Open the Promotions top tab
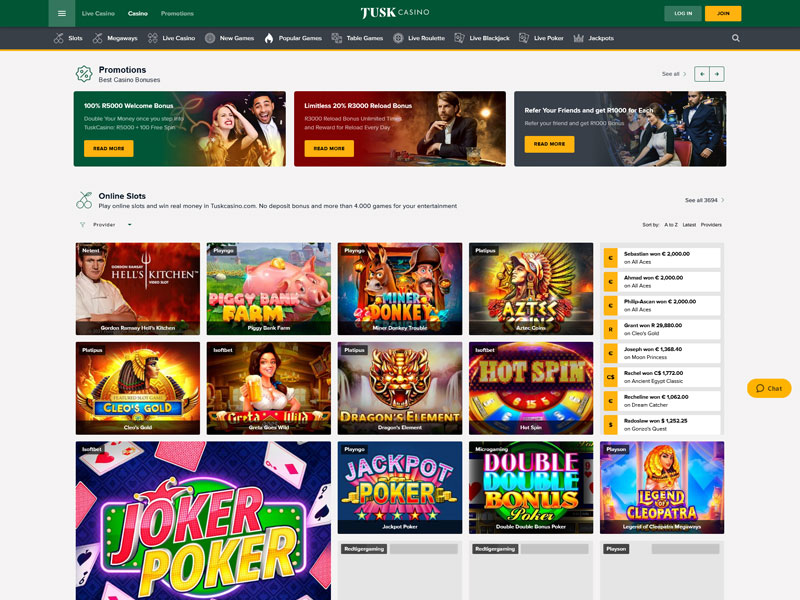Image resolution: width=800 pixels, height=600 pixels. (177, 13)
